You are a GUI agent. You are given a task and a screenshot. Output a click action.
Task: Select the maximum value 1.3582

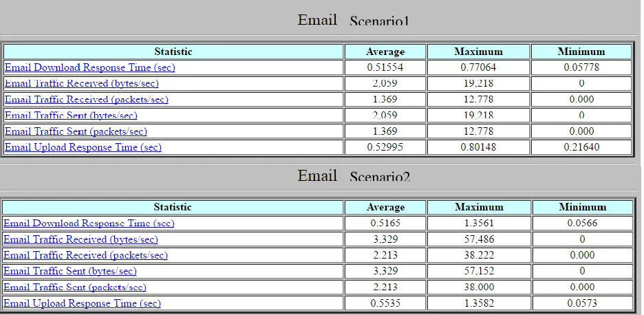coord(479,303)
